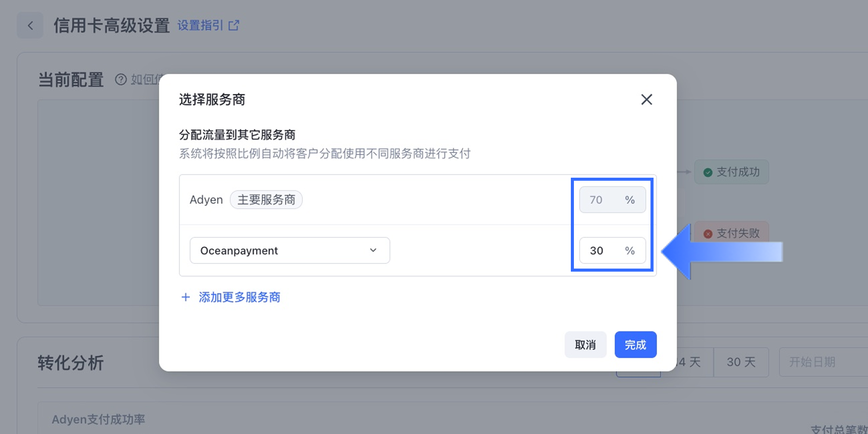Click the plus icon for 添加更多服务商

[x=186, y=297]
